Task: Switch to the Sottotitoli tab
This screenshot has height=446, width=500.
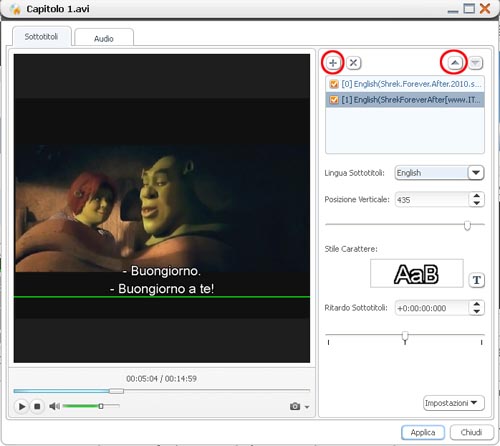Action: point(42,36)
